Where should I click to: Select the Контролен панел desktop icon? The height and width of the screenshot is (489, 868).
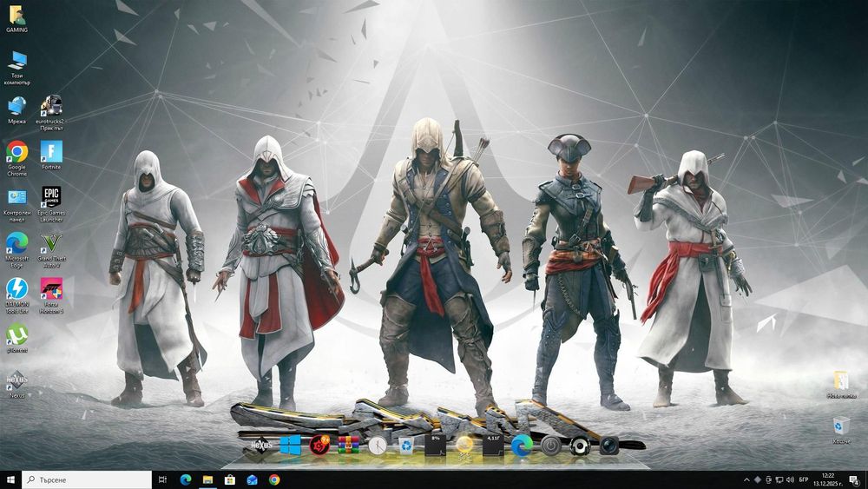16,205
